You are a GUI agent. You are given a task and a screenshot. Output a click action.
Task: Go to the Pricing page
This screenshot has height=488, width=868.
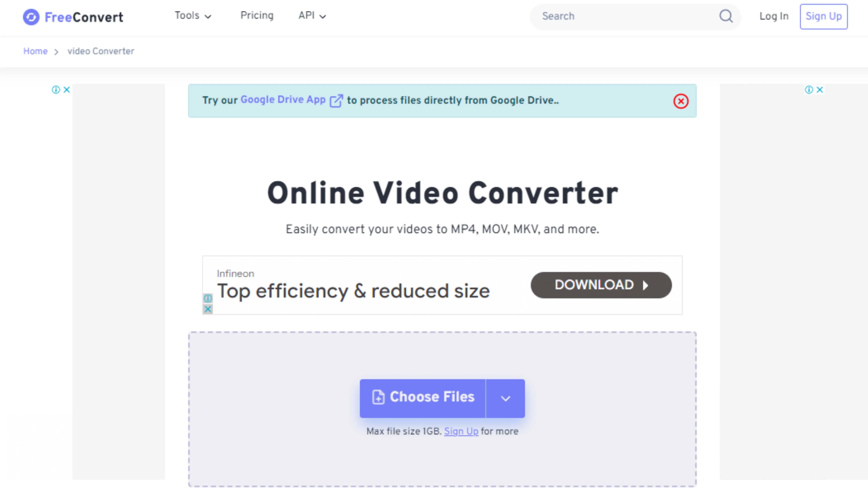tap(257, 15)
